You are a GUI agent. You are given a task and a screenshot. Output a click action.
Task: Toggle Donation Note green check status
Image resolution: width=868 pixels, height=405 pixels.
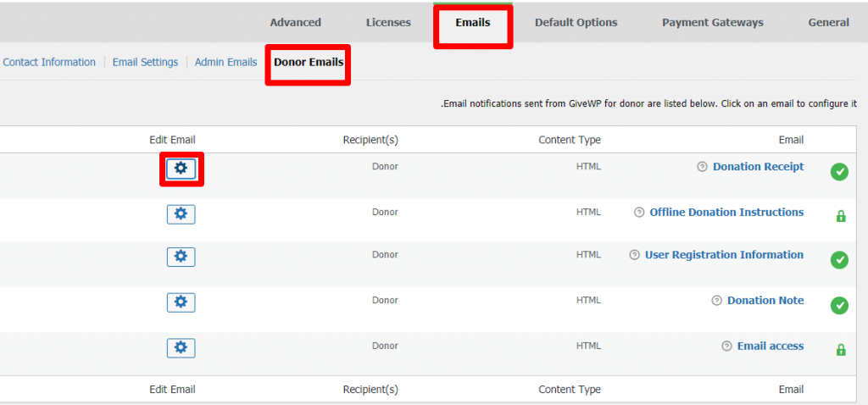[x=839, y=305]
